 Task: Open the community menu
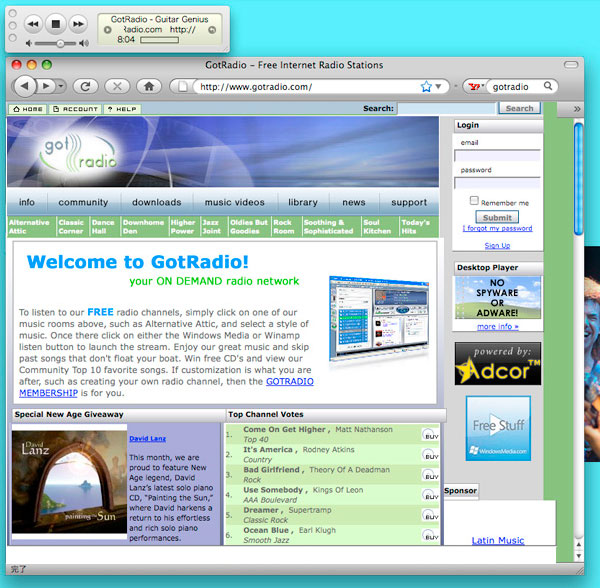point(83,202)
